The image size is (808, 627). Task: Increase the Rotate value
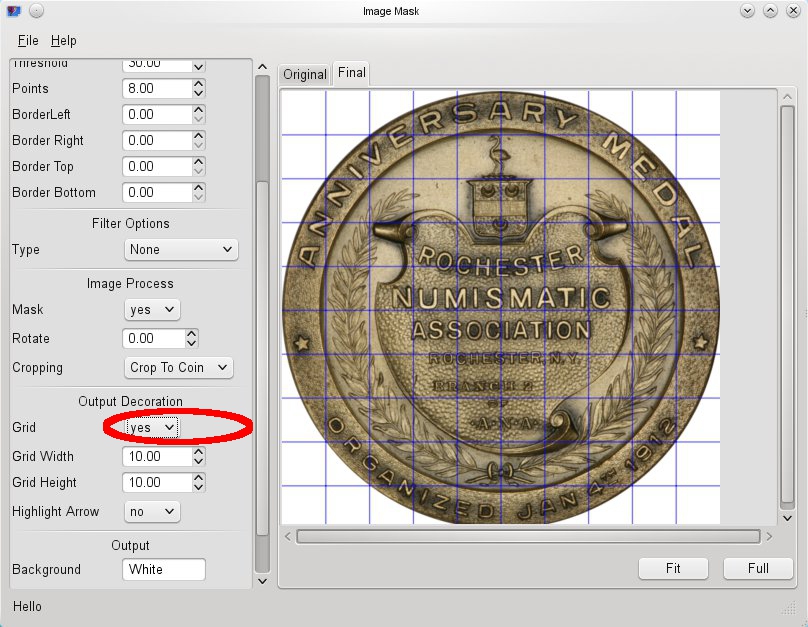(192, 334)
